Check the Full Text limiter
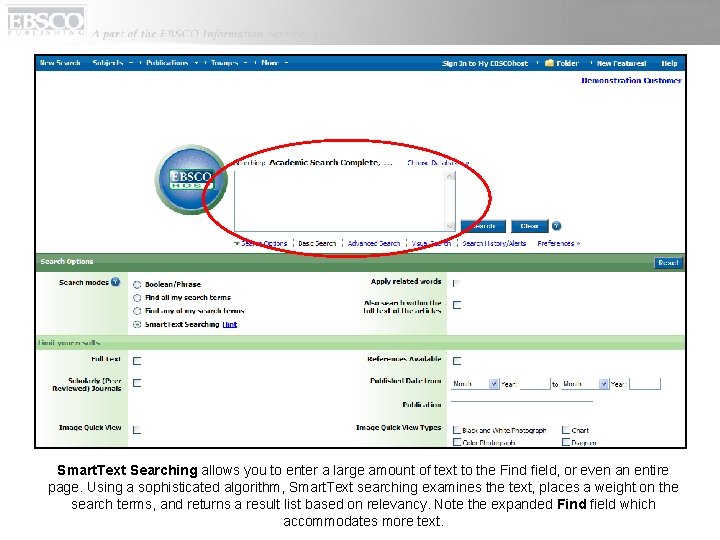 [137, 361]
